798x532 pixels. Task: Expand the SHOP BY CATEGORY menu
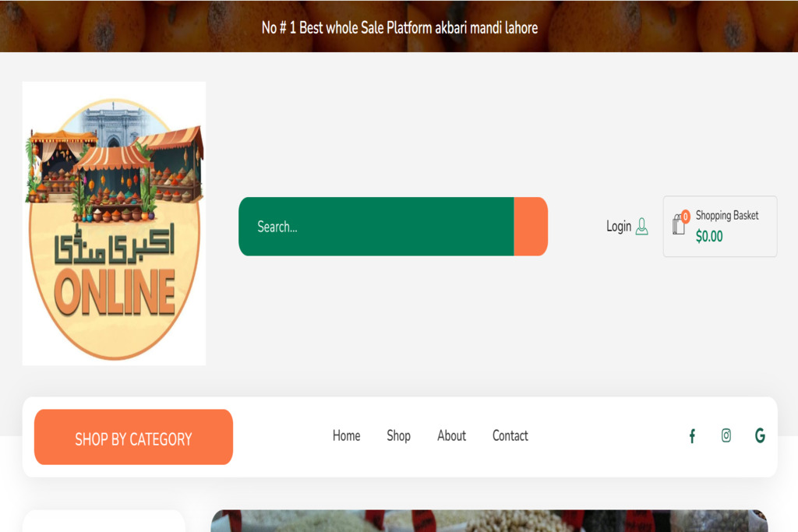[133, 437]
